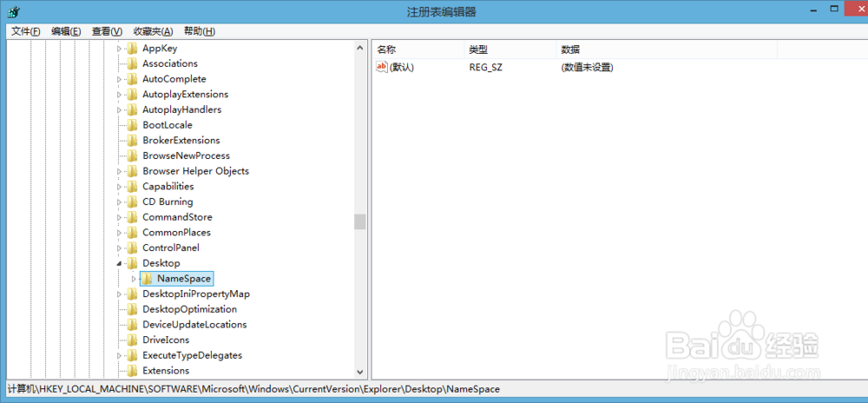
Task: Expand the AutoplayHandlers key
Action: point(118,110)
